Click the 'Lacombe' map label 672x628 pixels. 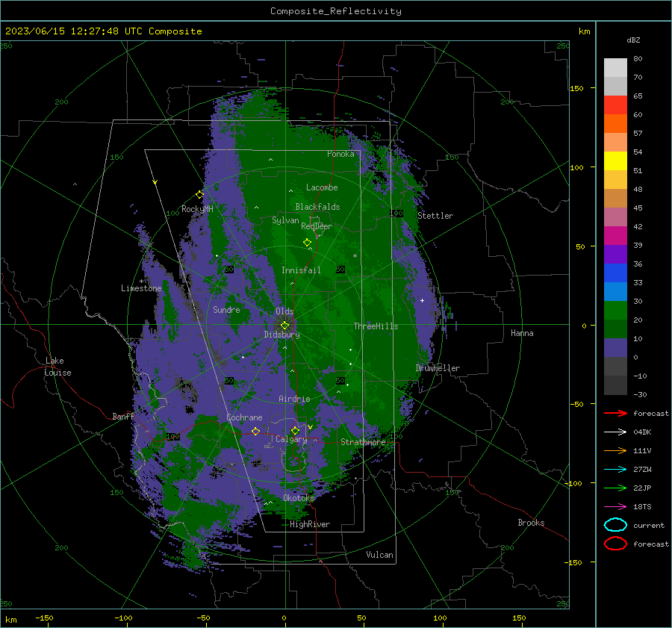click(322, 187)
